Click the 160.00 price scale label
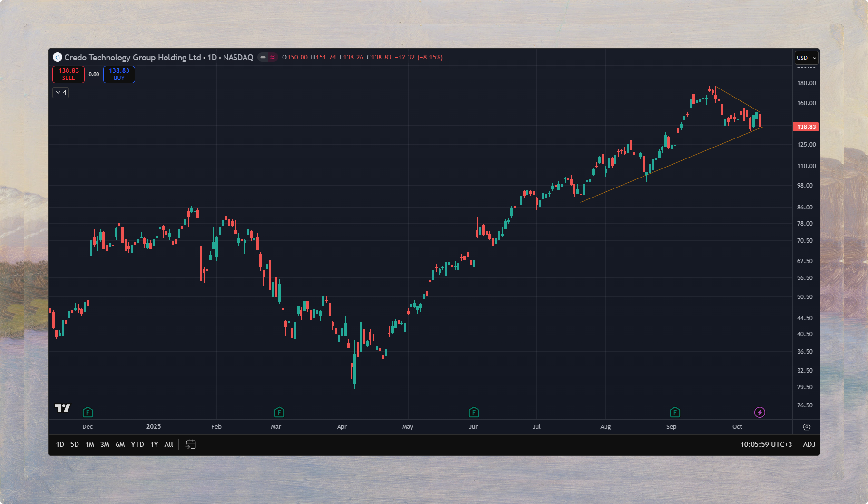Viewport: 868px width, 504px height. (806, 103)
